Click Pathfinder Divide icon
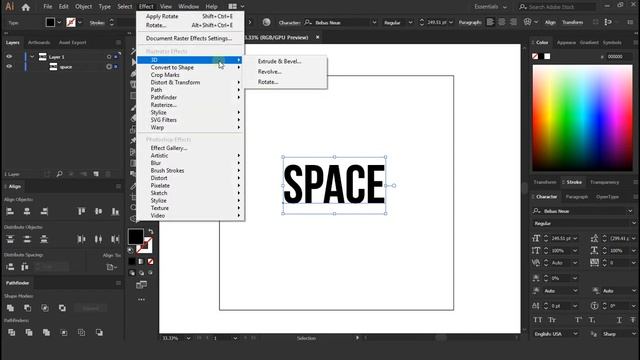Image resolution: width=640 pixels, height=360 pixels. point(11,332)
